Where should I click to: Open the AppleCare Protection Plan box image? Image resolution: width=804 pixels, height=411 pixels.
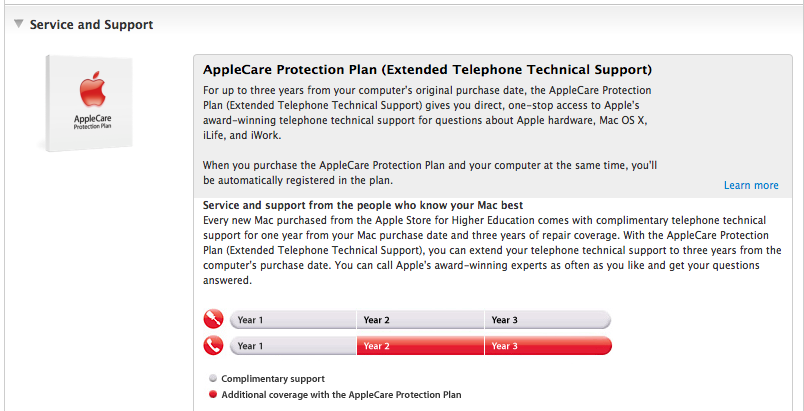pos(88,103)
